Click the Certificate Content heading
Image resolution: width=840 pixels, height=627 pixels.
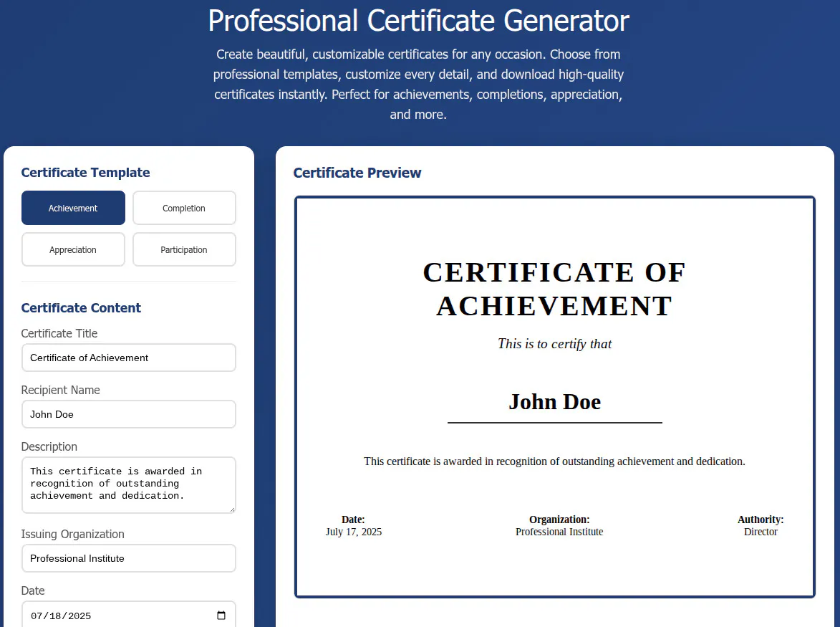click(x=81, y=307)
